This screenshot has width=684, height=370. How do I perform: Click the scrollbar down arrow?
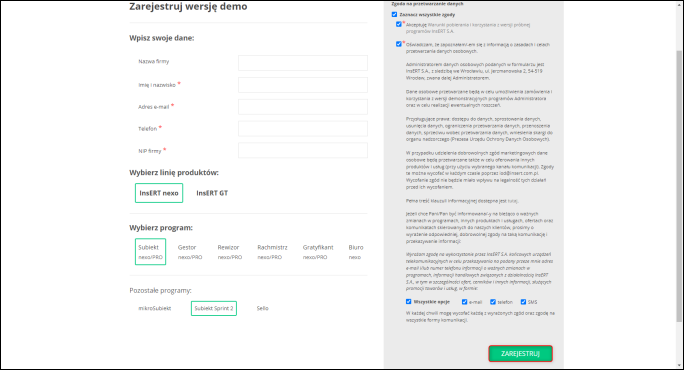tap(679, 366)
